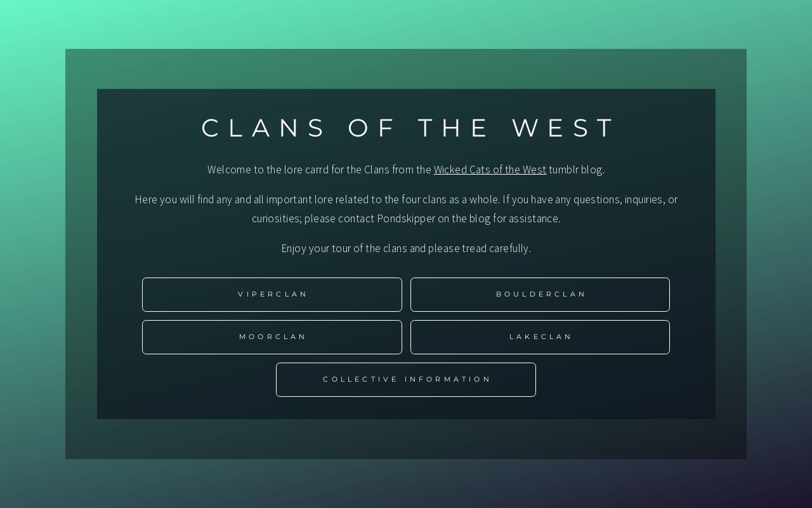Go to the LakeClan button

tap(540, 337)
